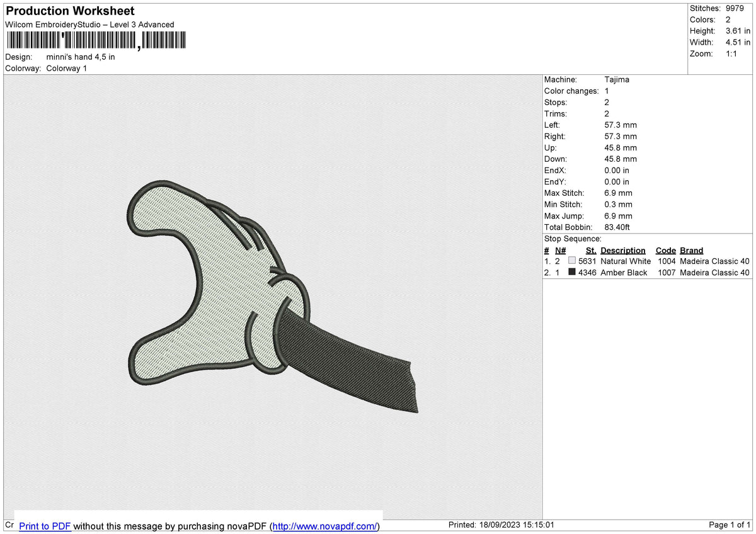Select the Height value 3.61 in
756x534 pixels.
point(738,31)
